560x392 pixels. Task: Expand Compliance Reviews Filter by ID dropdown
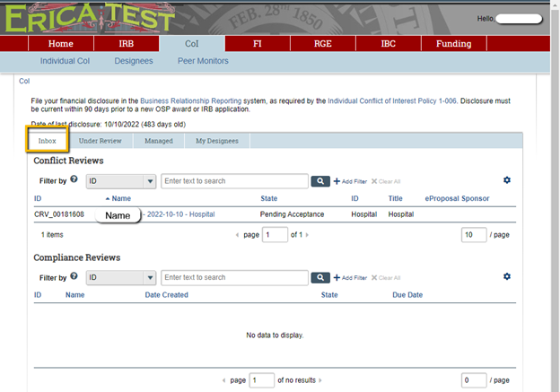121,278
